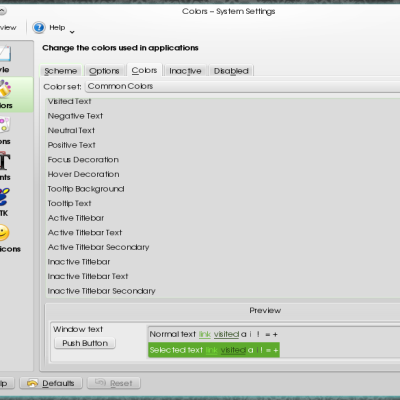Open the GTK module icon in sidebar

5,197
